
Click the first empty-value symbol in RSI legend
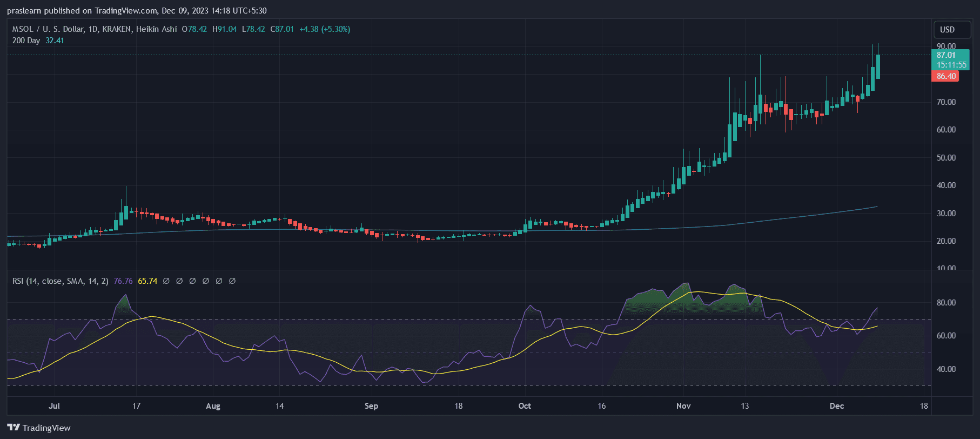(x=166, y=281)
